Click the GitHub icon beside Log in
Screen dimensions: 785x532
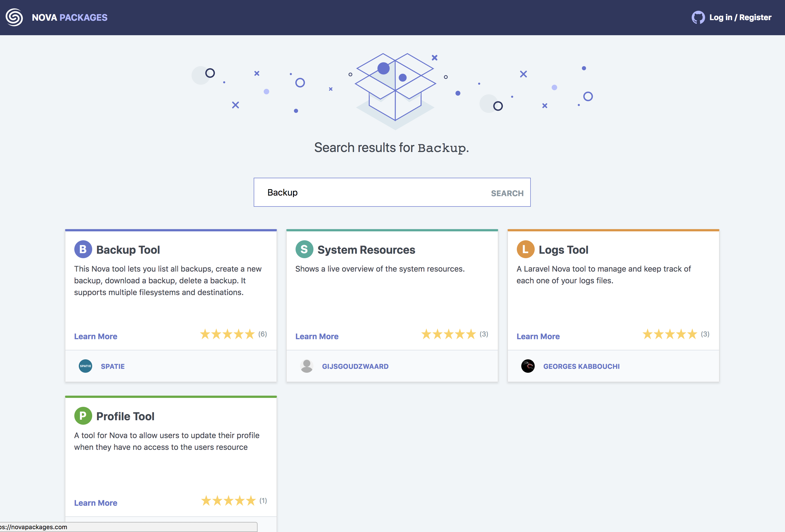tap(698, 17)
